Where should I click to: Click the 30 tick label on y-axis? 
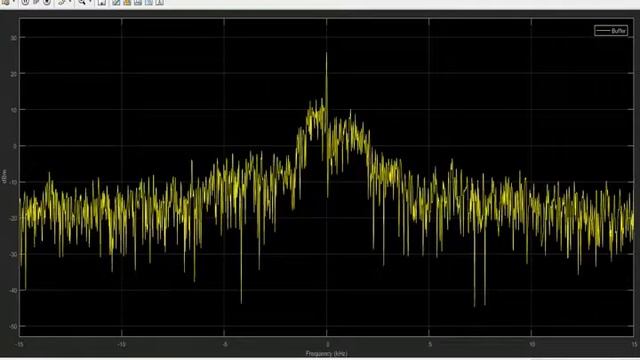click(14, 38)
